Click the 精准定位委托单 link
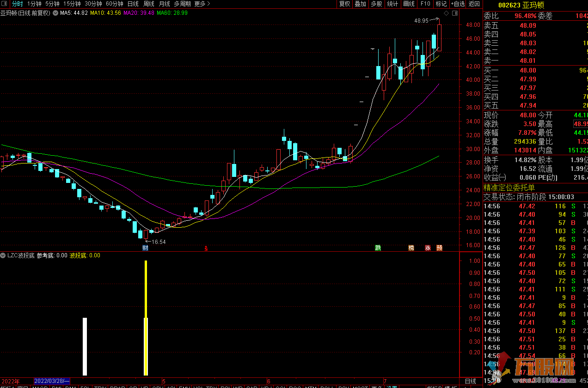This screenshot has height=388, width=588. click(x=509, y=188)
